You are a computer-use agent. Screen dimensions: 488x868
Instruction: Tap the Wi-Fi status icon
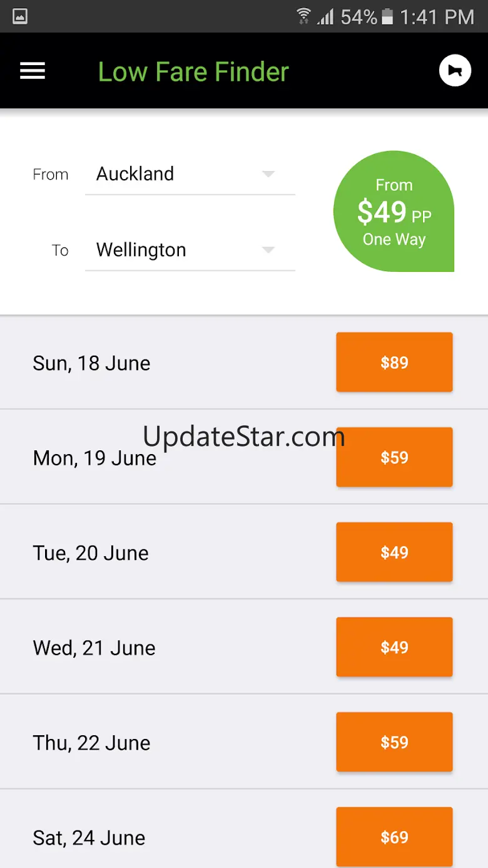(x=304, y=16)
